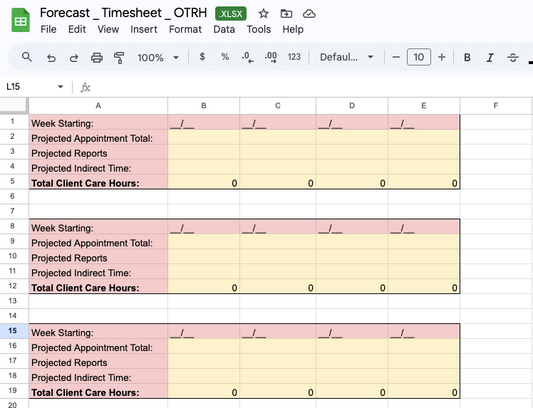Expand the name box dropdown arrow
Viewport: 533px width, 408px height.
tap(61, 87)
